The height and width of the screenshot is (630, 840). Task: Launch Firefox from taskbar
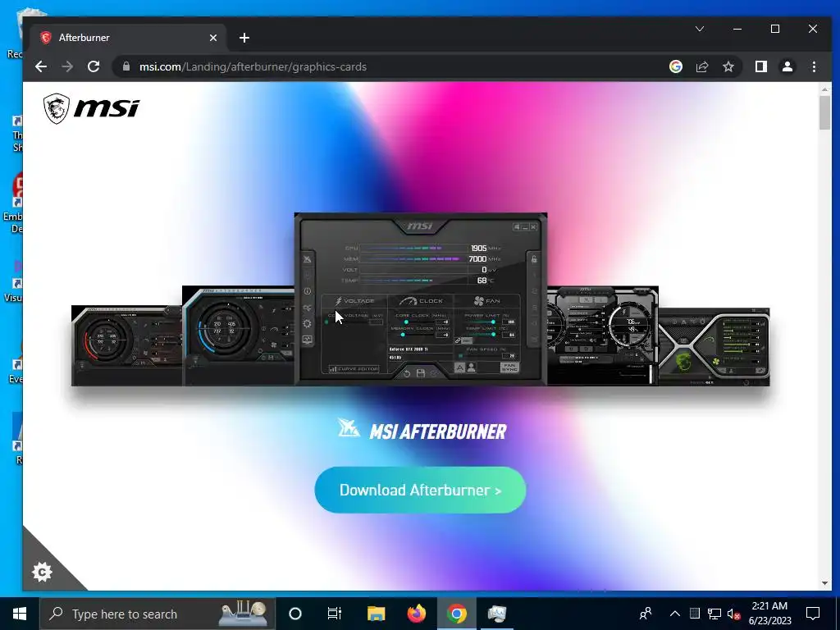(x=416, y=614)
